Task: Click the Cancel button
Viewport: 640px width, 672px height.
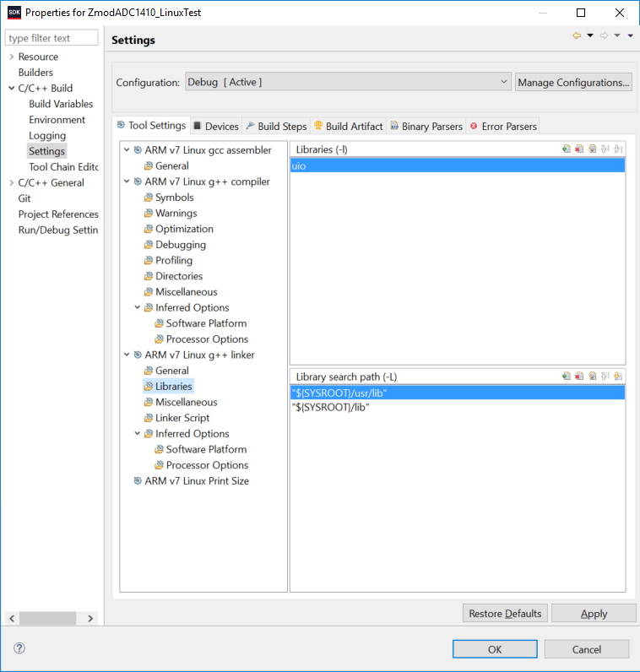Action: click(587, 649)
